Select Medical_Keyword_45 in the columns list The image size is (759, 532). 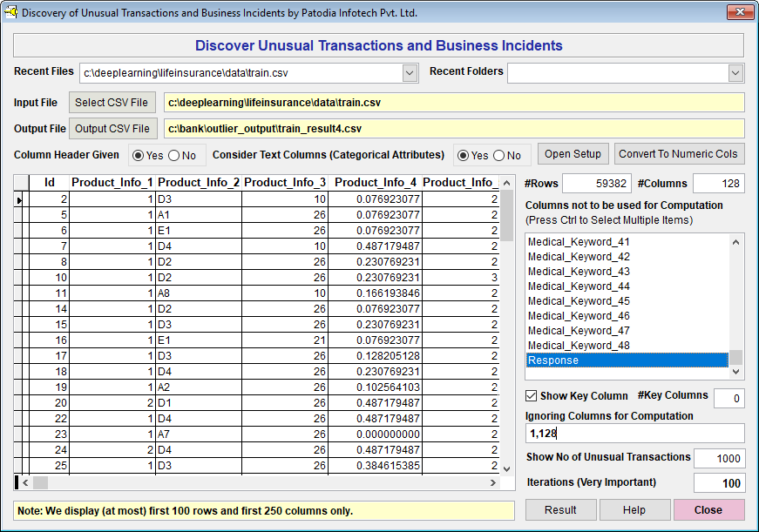(x=579, y=301)
